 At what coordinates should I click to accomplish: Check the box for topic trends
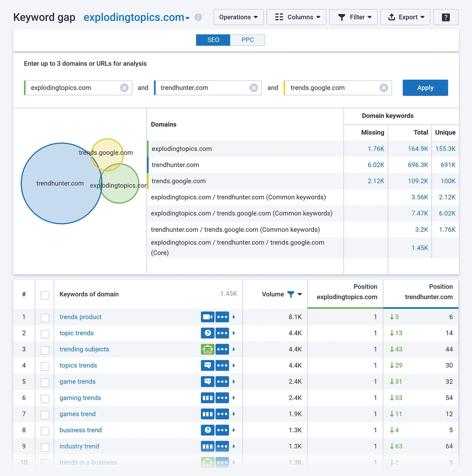(45, 334)
